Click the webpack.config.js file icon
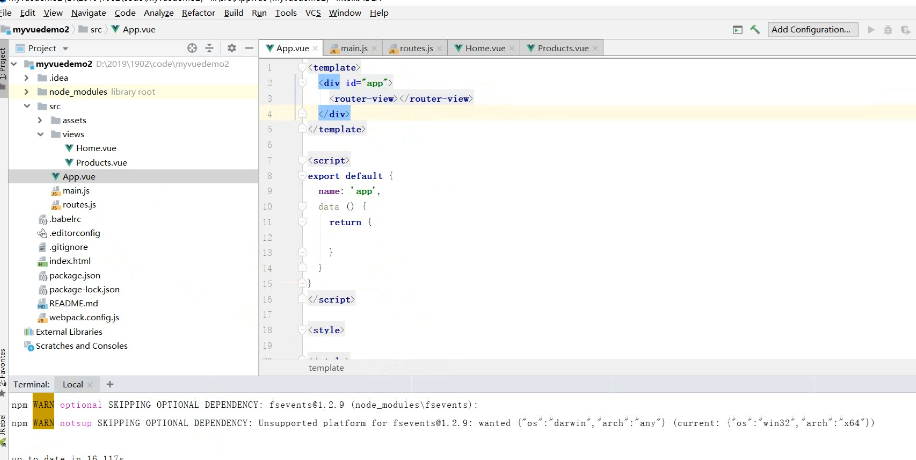The image size is (916, 460). 42,318
